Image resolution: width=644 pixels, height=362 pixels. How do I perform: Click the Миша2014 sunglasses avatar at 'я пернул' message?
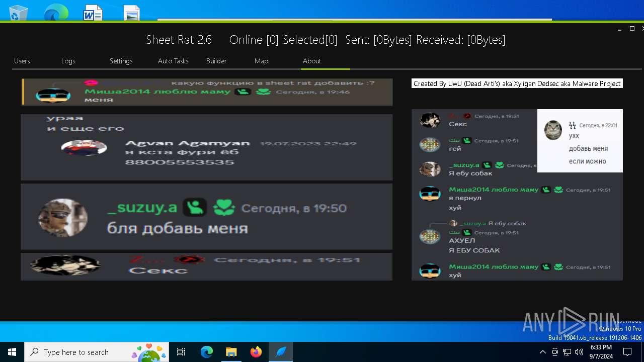click(430, 194)
